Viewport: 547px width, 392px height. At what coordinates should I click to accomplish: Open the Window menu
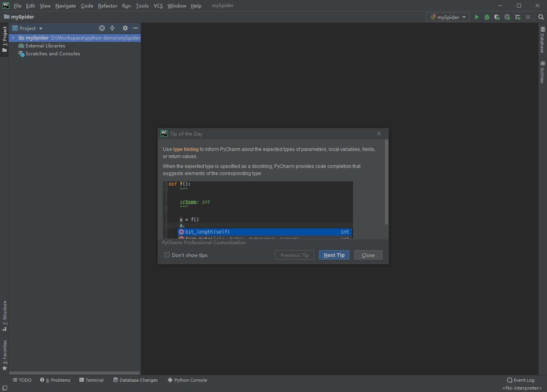coord(177,6)
